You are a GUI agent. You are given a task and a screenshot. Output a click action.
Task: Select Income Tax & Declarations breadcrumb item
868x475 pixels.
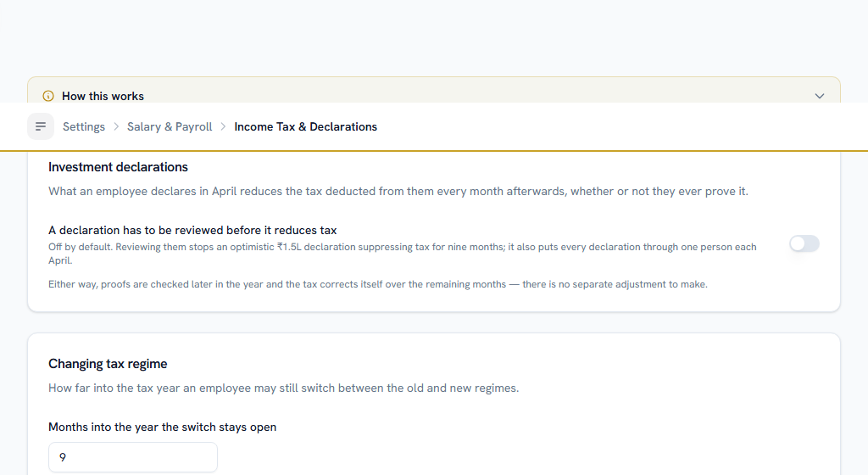[x=305, y=126]
